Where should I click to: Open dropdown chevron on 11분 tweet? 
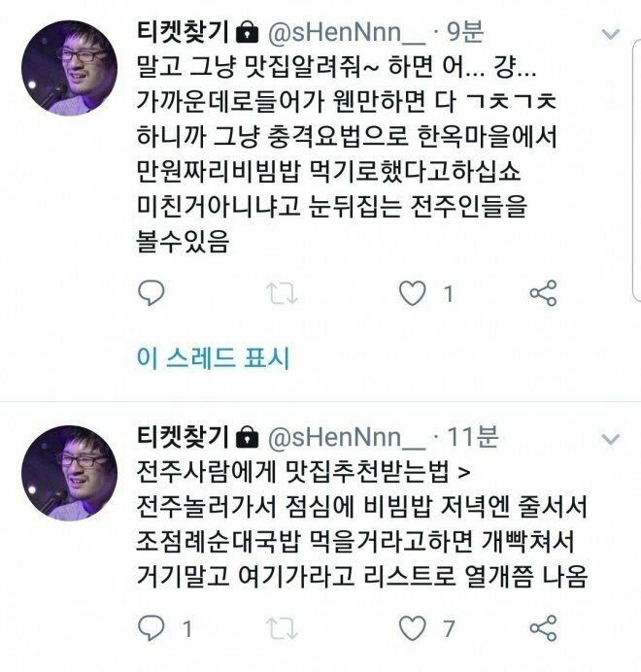[x=611, y=439]
